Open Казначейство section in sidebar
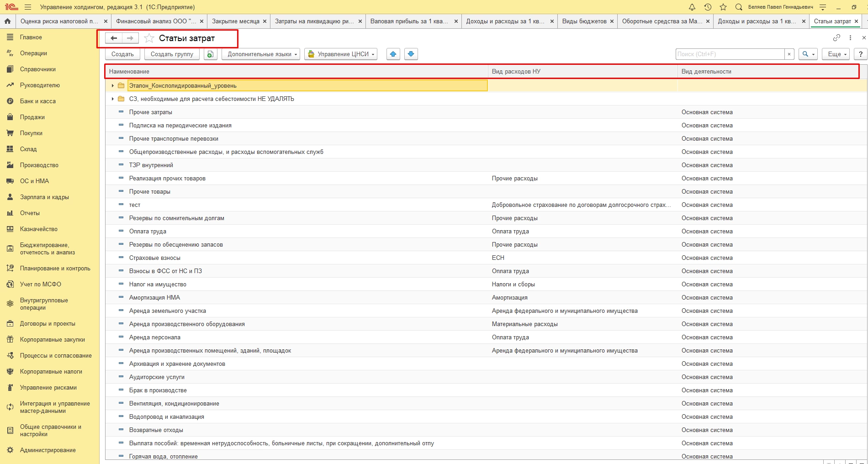Screen dimensions: 868x464 [38, 229]
